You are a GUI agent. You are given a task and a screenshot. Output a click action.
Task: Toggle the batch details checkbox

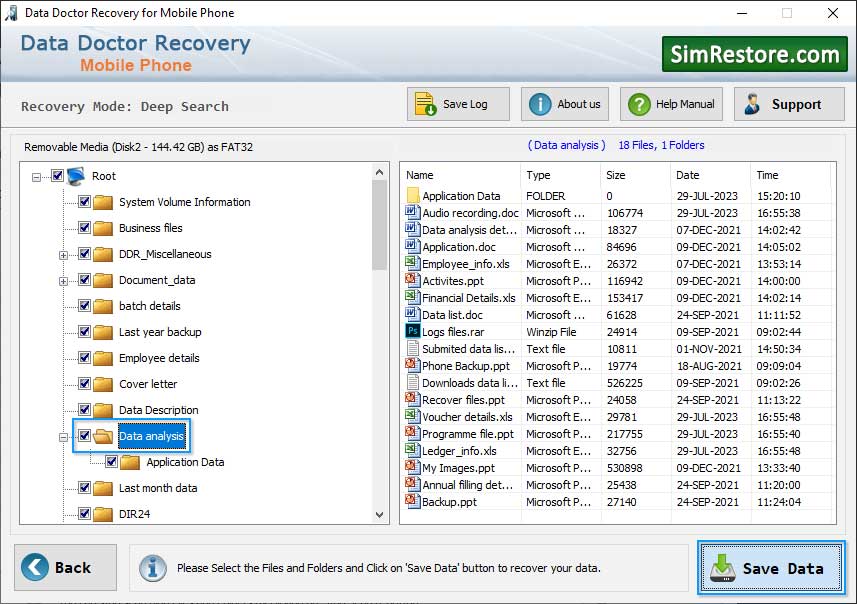point(84,306)
